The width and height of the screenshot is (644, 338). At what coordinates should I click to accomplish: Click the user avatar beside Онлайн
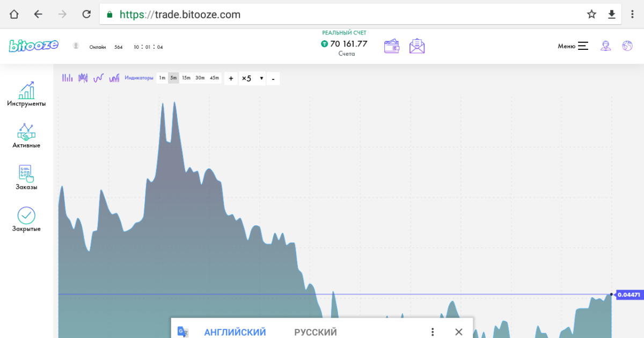[x=76, y=46]
